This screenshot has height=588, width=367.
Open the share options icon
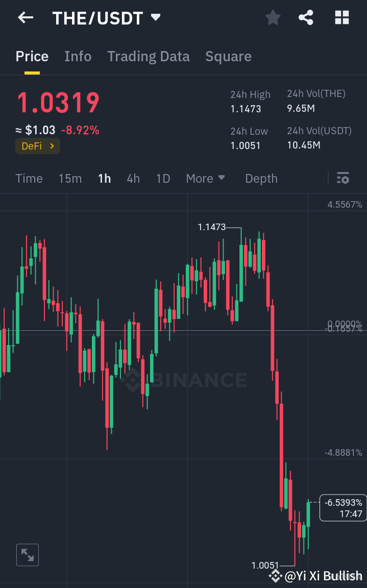pyautogui.click(x=306, y=17)
